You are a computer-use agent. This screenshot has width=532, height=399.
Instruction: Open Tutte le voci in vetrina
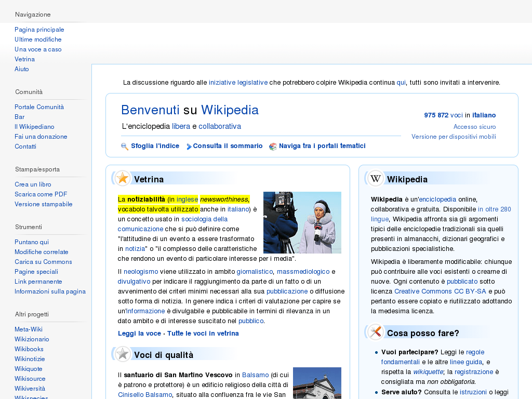click(203, 334)
